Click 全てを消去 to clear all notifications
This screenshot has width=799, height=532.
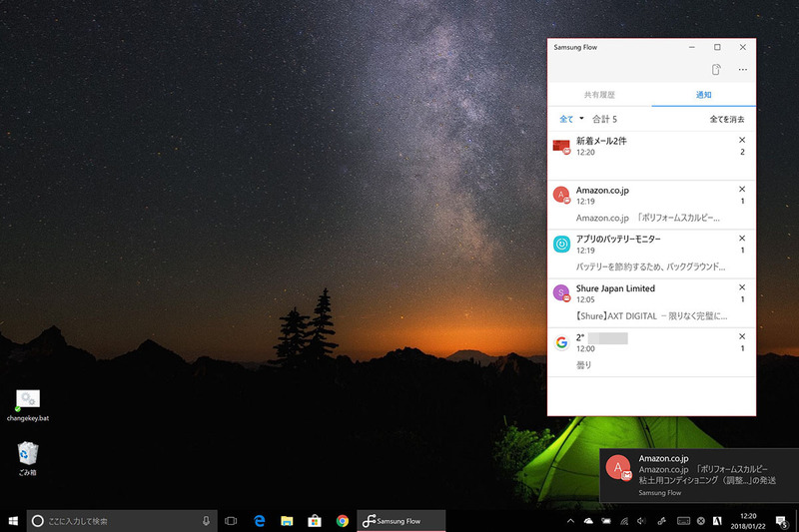coord(727,119)
